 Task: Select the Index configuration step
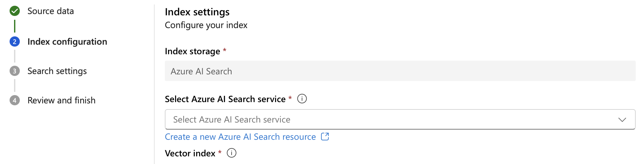tap(67, 42)
